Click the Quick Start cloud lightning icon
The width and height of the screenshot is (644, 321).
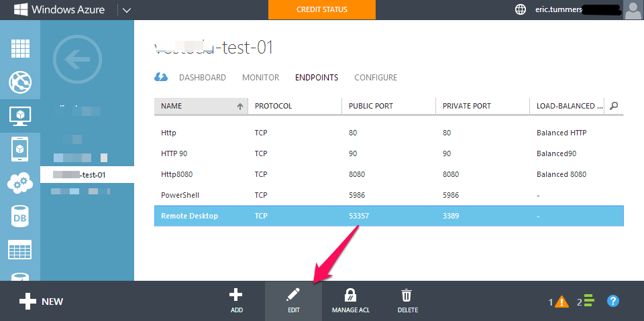pyautogui.click(x=161, y=78)
